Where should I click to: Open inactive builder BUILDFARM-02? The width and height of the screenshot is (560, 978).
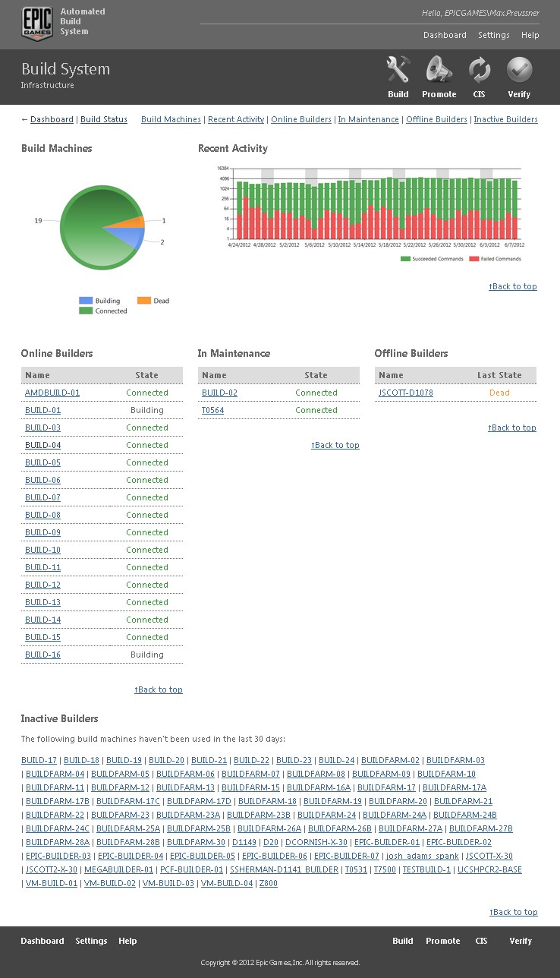[390, 760]
